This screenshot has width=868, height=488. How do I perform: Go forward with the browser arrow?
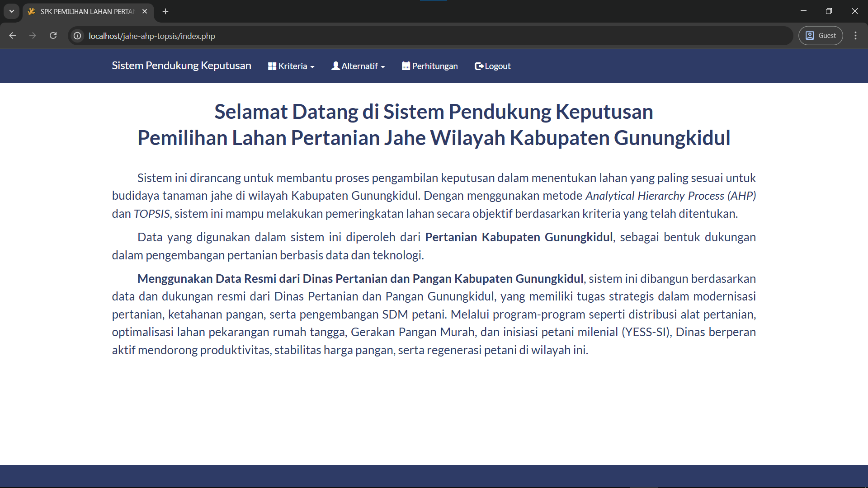click(x=33, y=36)
